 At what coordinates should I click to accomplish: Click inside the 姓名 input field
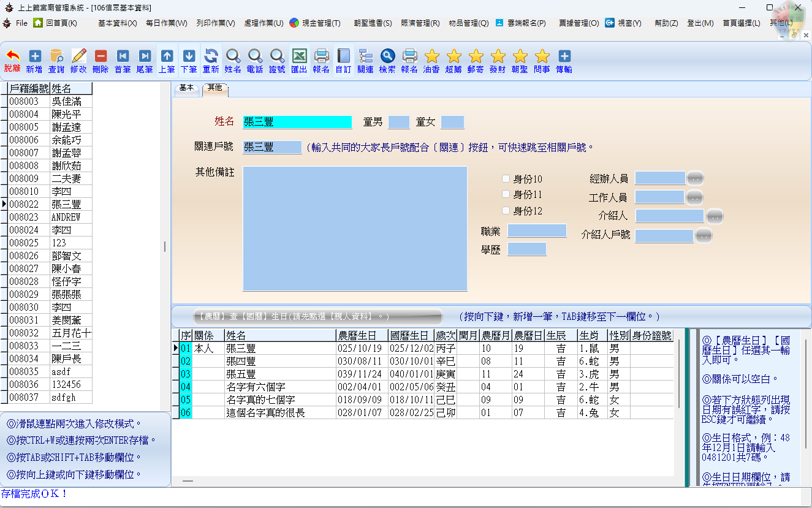[297, 122]
